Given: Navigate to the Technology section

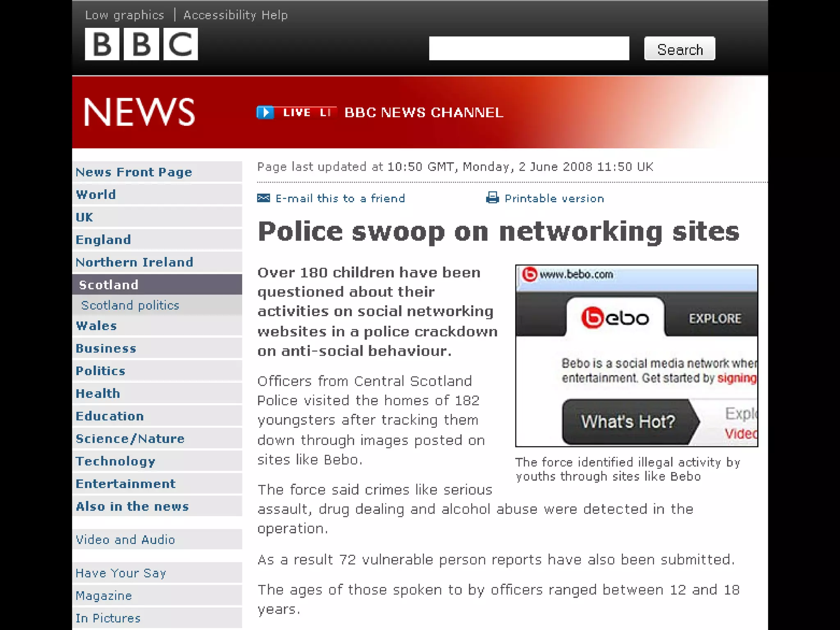Looking at the screenshot, I should [115, 461].
